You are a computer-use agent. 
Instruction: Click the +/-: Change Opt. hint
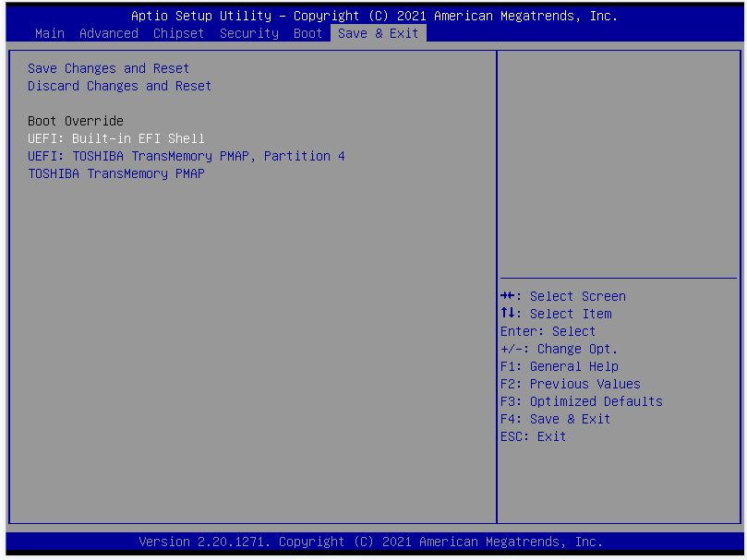pyautogui.click(x=559, y=349)
